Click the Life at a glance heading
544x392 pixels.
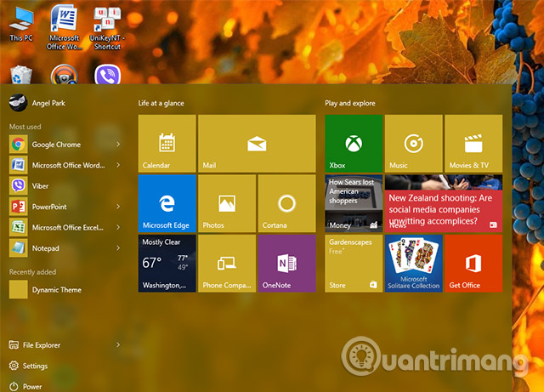click(161, 103)
